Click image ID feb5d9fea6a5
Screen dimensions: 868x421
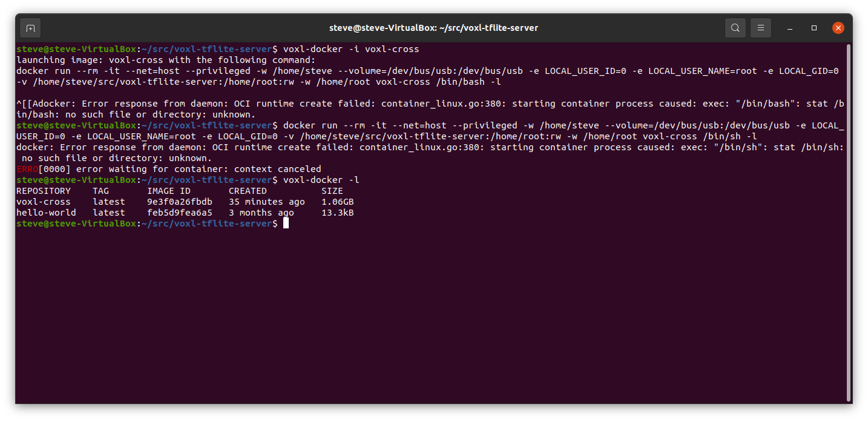pyautogui.click(x=180, y=213)
